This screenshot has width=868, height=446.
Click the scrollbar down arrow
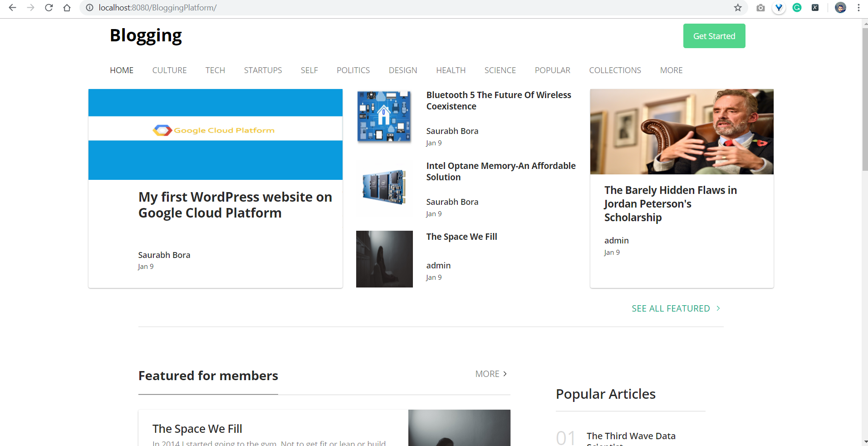(x=865, y=441)
